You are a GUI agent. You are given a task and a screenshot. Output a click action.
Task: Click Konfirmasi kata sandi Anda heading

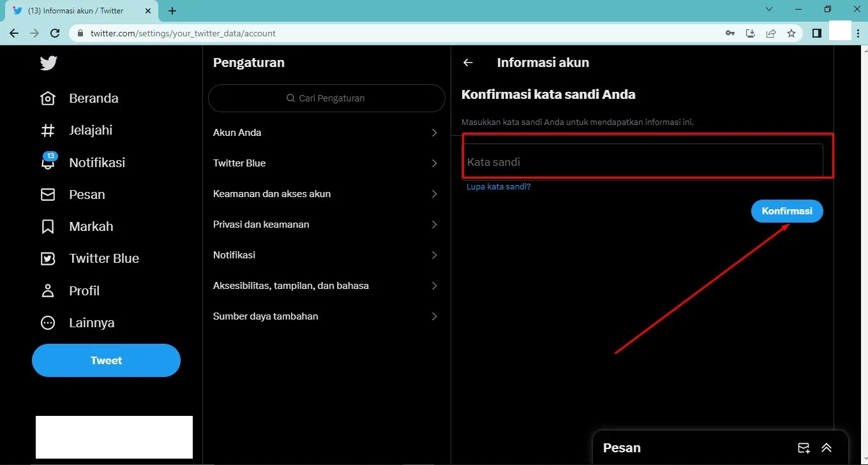coord(548,94)
